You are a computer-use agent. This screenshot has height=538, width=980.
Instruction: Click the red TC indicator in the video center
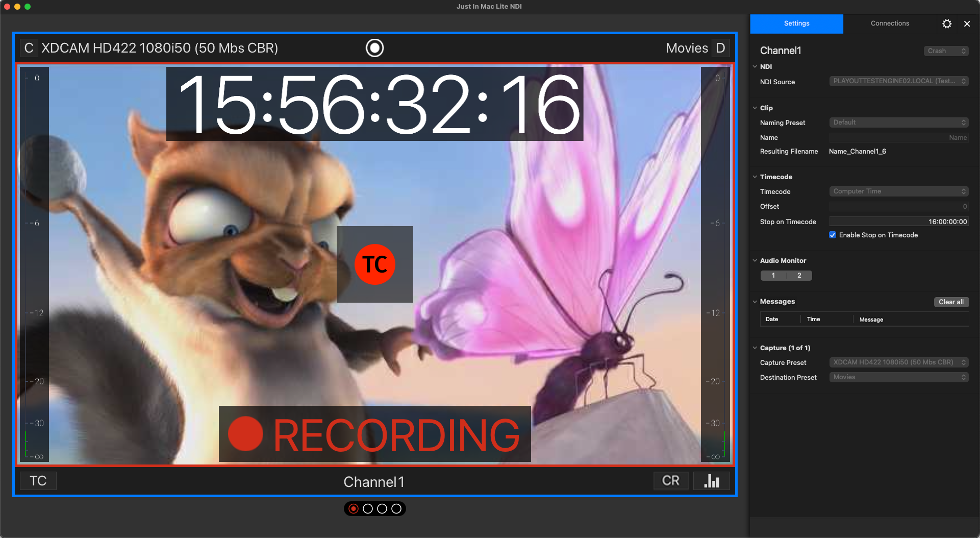pos(375,264)
